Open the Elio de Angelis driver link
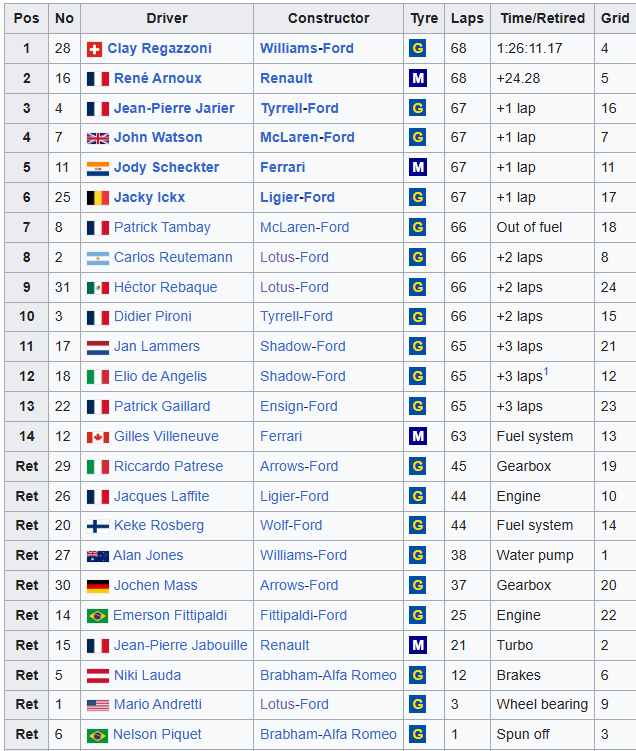The height and width of the screenshot is (751, 636). 160,376
